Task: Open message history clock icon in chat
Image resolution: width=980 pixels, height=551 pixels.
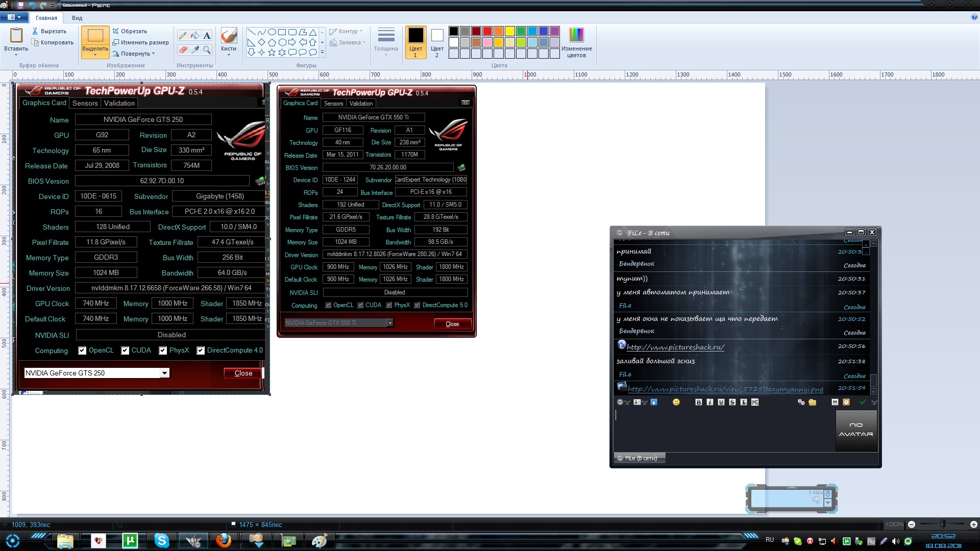Action: tap(846, 402)
